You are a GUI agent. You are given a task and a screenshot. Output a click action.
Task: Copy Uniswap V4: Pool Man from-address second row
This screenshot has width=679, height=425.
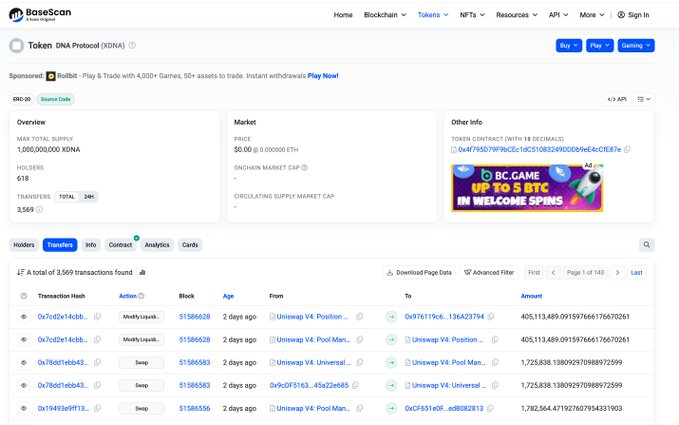pos(359,340)
